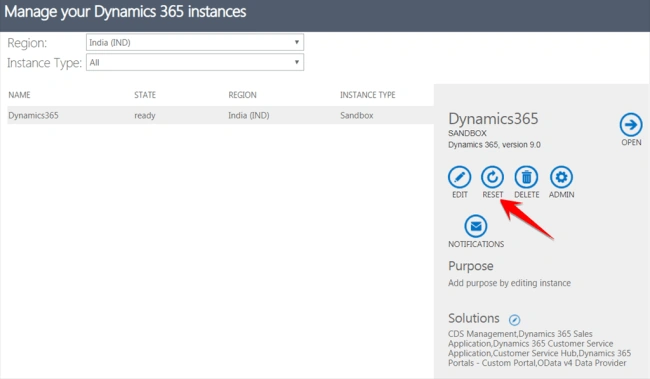Click the EDIT label text
650x379 pixels.
(460, 194)
